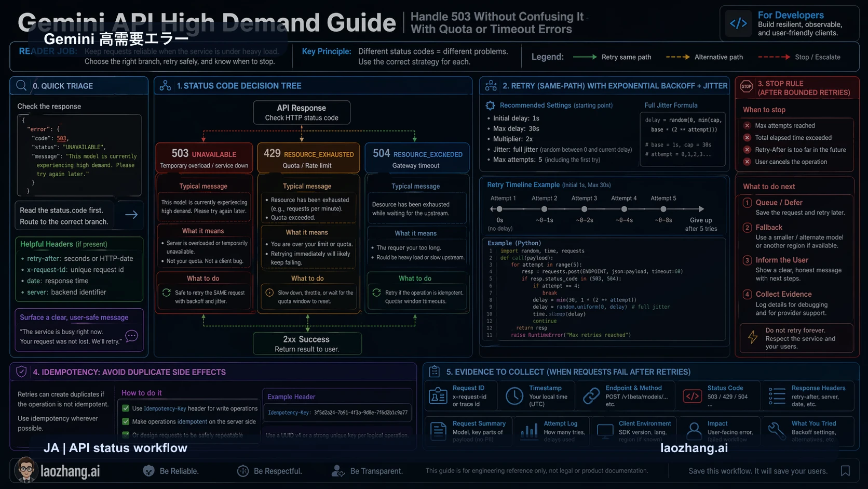Click the 2xx Success box
This screenshot has height=489, width=868.
pos(307,343)
